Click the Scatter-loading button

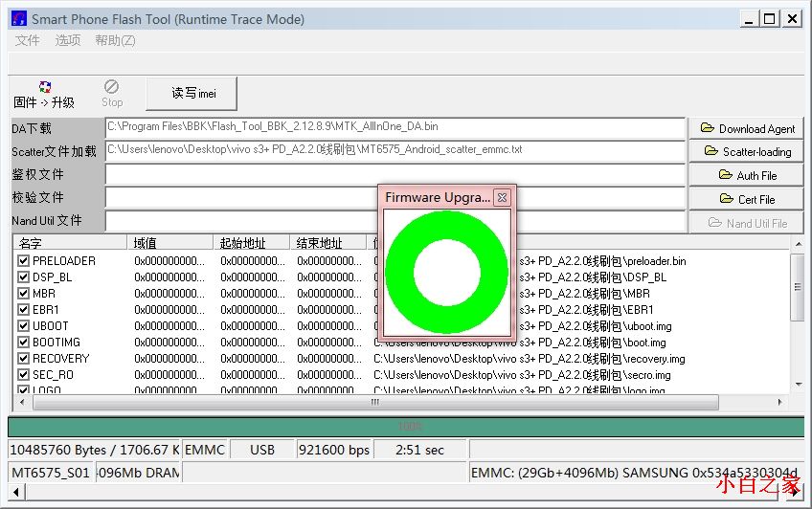746,151
